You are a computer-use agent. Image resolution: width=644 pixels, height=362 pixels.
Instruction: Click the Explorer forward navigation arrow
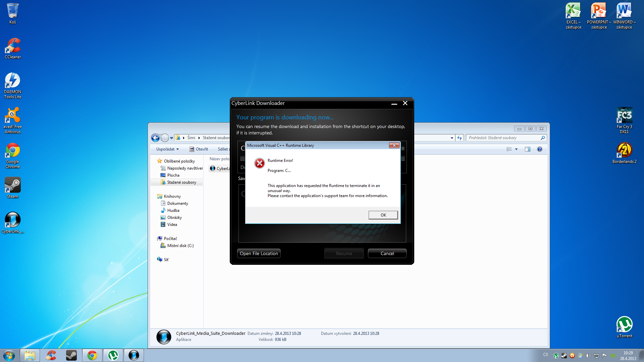click(x=165, y=138)
